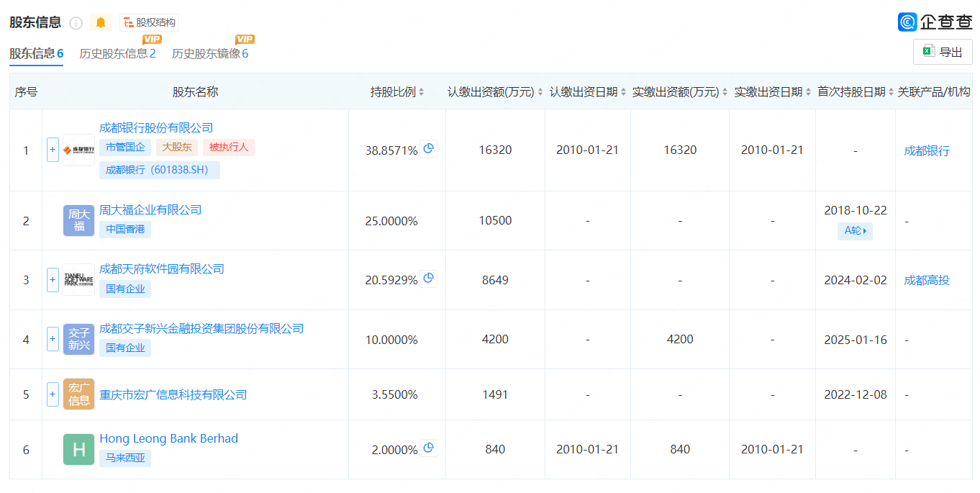Select the 2022-12-08 first holding date

[856, 394]
